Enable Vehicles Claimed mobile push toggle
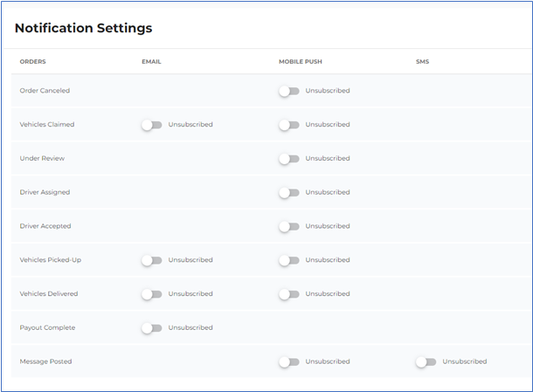The width and height of the screenshot is (533, 392). coord(289,125)
